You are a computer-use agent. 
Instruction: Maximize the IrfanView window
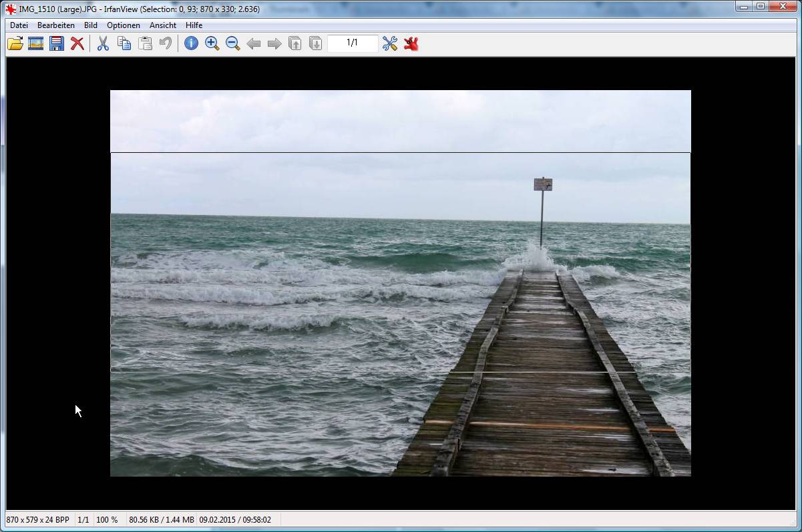(x=761, y=7)
